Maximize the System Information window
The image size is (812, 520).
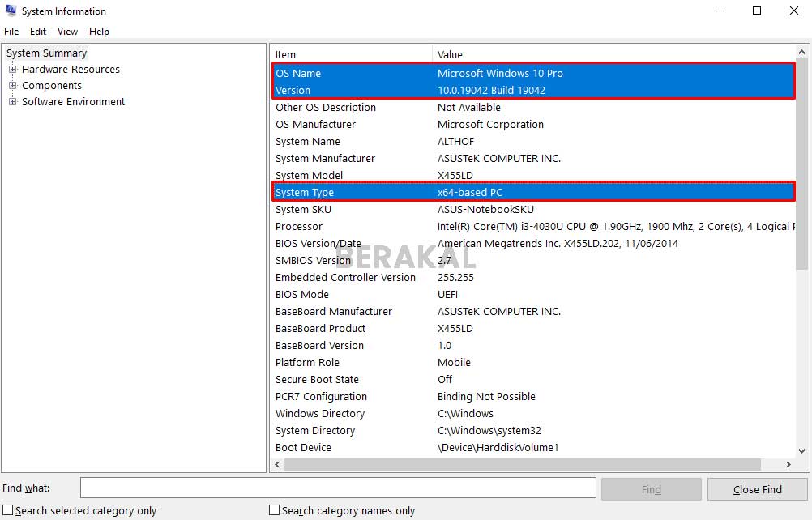(x=757, y=11)
